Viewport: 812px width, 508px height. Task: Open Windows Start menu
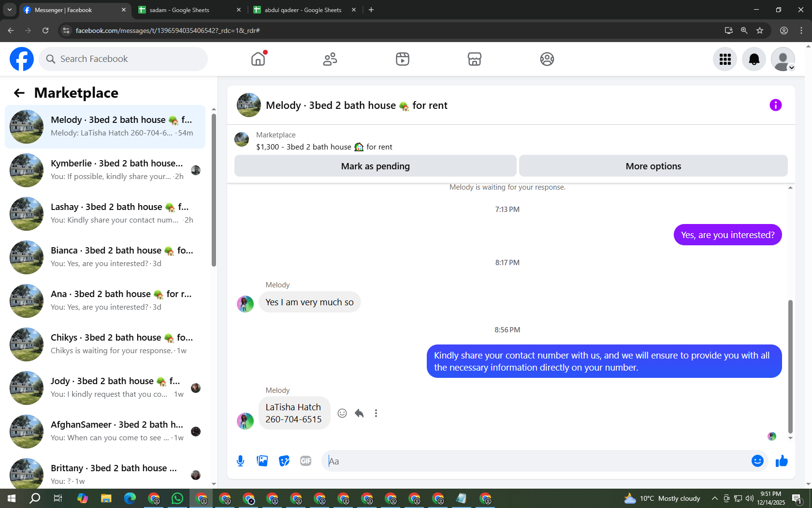pos(12,498)
